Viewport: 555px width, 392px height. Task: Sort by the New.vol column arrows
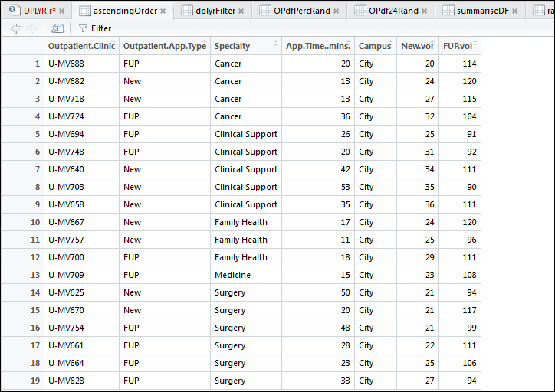click(x=435, y=46)
